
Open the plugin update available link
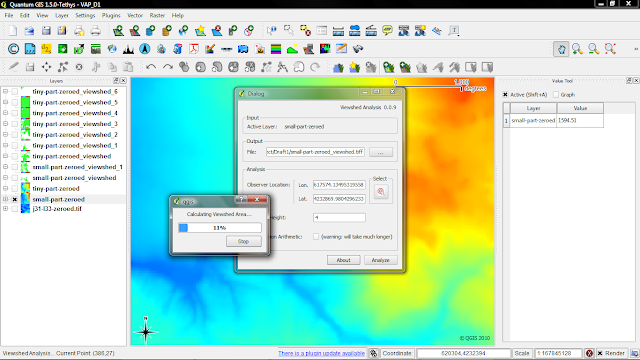(322, 353)
